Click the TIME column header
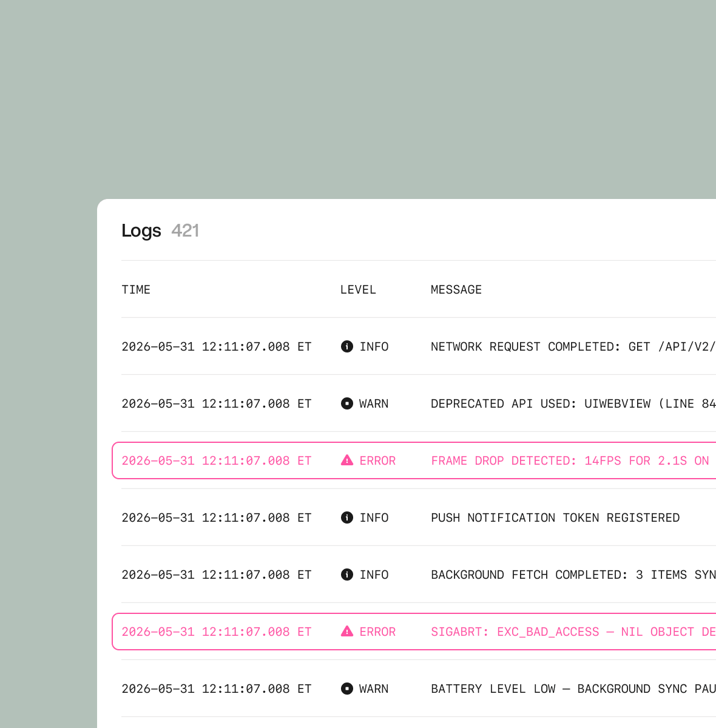This screenshot has width=716, height=728. pyautogui.click(x=136, y=289)
